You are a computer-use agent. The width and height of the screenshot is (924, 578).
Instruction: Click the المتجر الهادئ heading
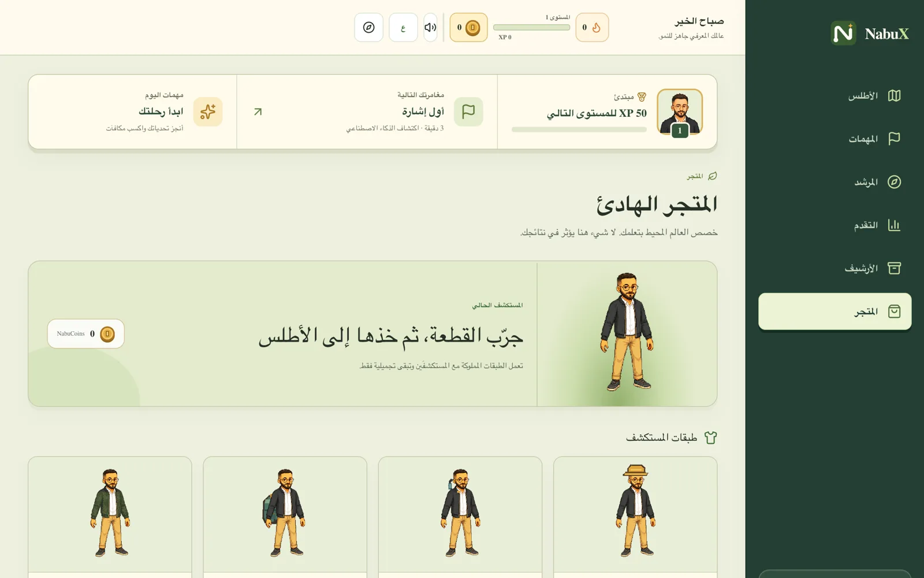tap(657, 204)
